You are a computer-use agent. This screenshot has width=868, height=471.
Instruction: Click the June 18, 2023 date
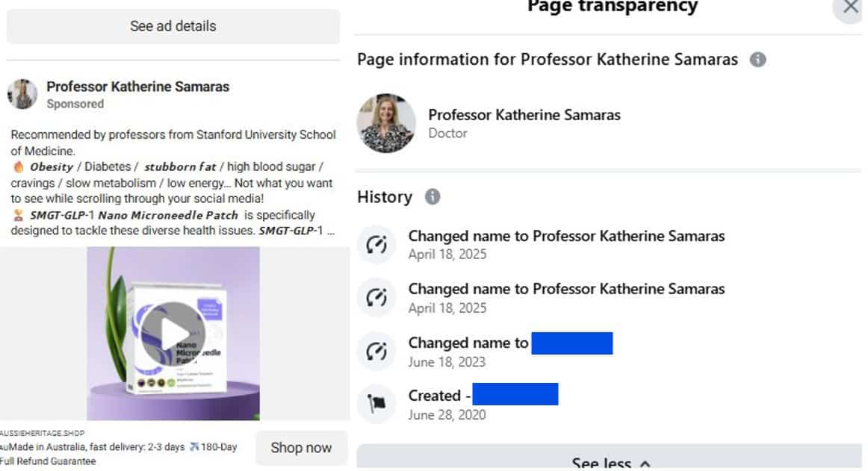click(447, 362)
